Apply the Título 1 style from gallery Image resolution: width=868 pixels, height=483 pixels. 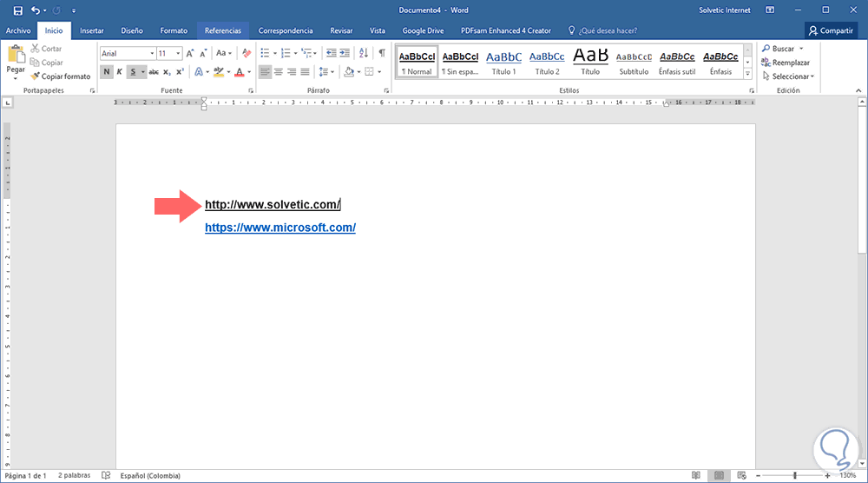click(503, 62)
